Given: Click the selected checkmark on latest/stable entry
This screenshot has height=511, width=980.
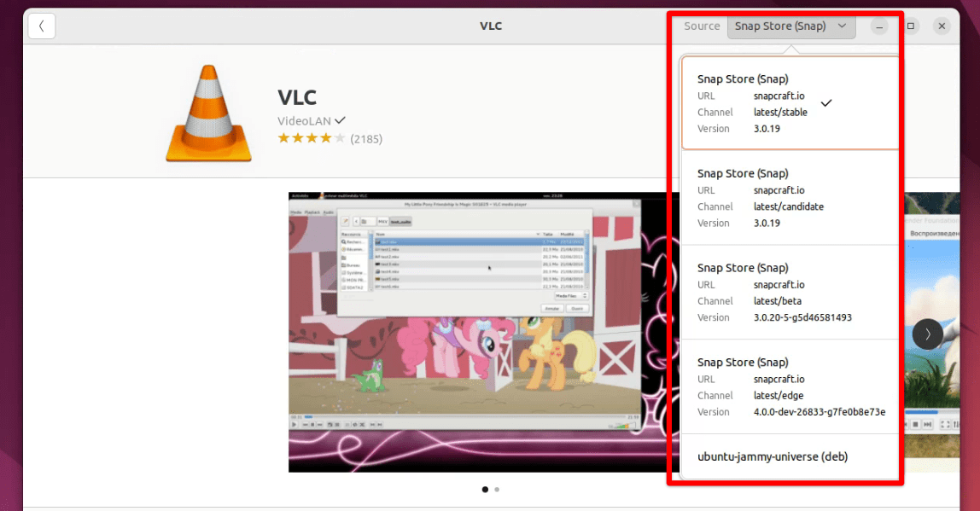Looking at the screenshot, I should pyautogui.click(x=826, y=103).
